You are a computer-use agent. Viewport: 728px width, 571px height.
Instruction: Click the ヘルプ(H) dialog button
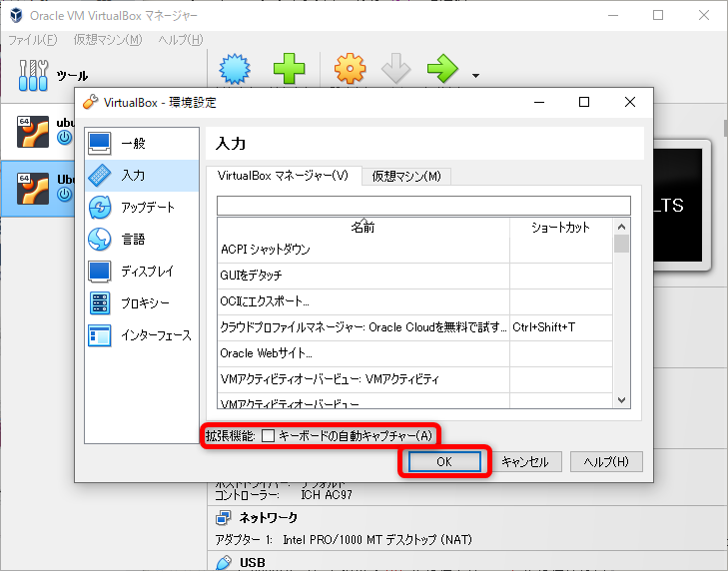(x=606, y=462)
